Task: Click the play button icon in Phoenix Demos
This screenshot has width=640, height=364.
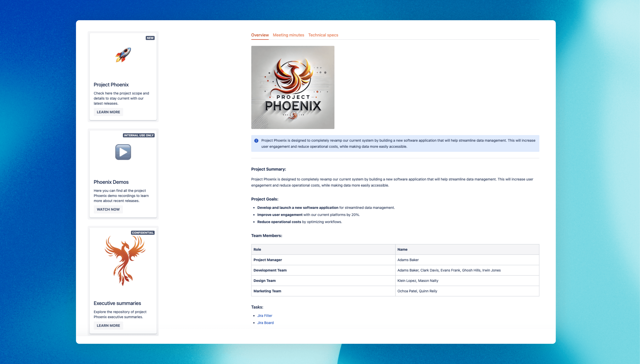Action: (123, 152)
